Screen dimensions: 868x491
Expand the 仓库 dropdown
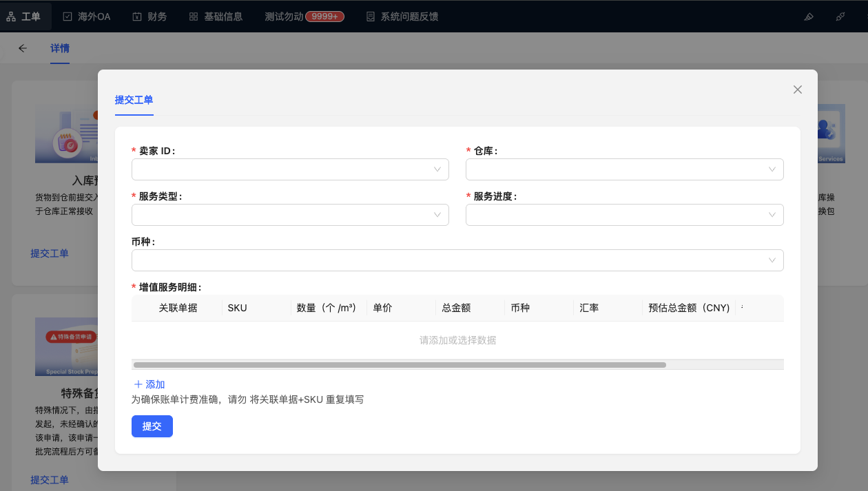(x=624, y=169)
